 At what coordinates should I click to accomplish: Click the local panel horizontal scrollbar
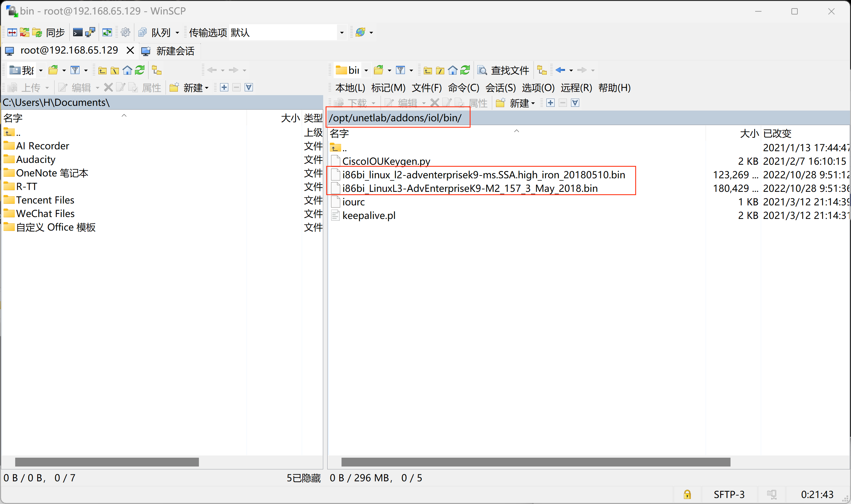point(107,462)
